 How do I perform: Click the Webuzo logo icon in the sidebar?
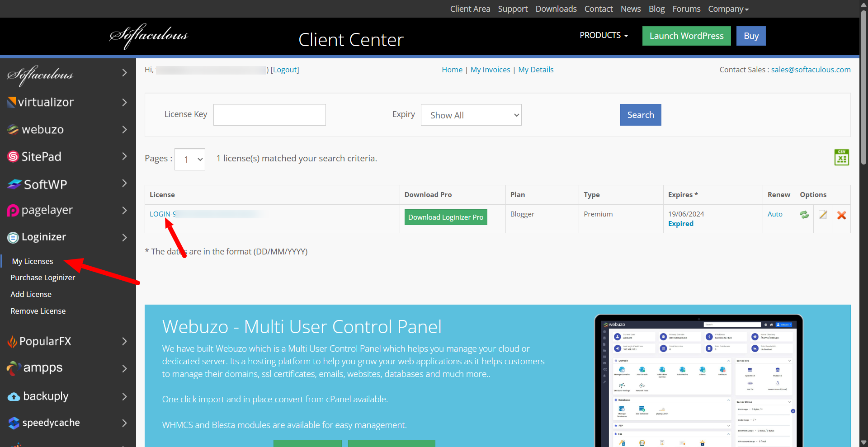(x=13, y=130)
